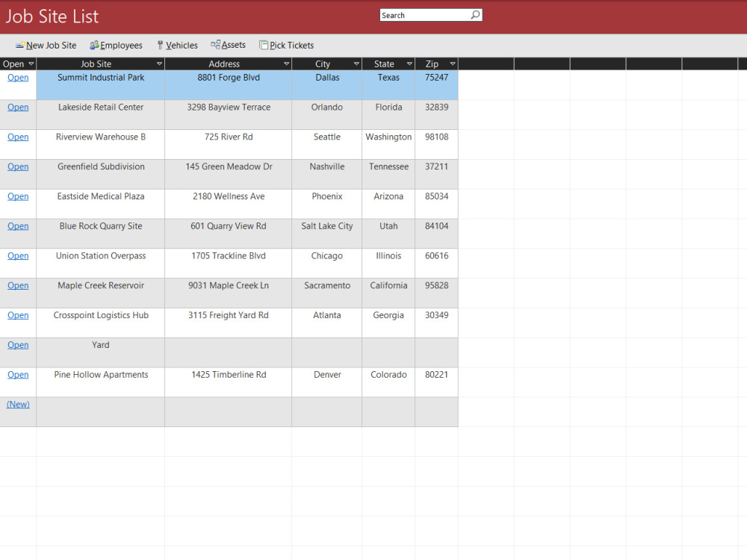This screenshot has height=560, width=747.
Task: Select the 85034 zip cell
Action: point(436,204)
